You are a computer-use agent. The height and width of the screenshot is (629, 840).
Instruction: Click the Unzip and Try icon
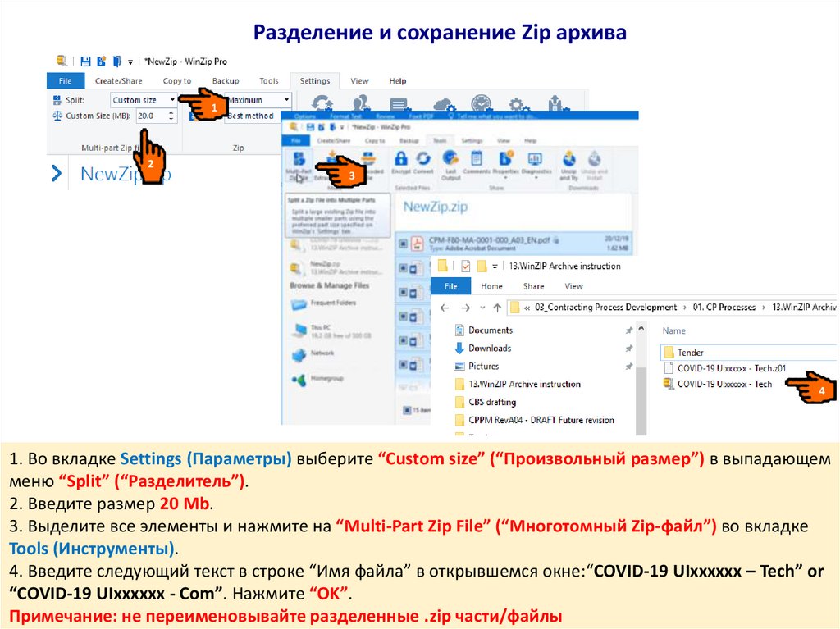568,158
